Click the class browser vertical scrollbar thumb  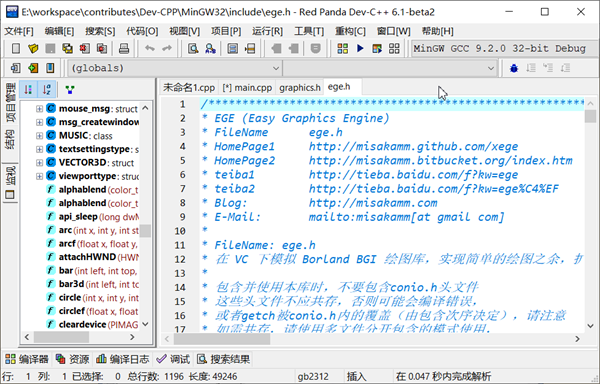[145, 231]
